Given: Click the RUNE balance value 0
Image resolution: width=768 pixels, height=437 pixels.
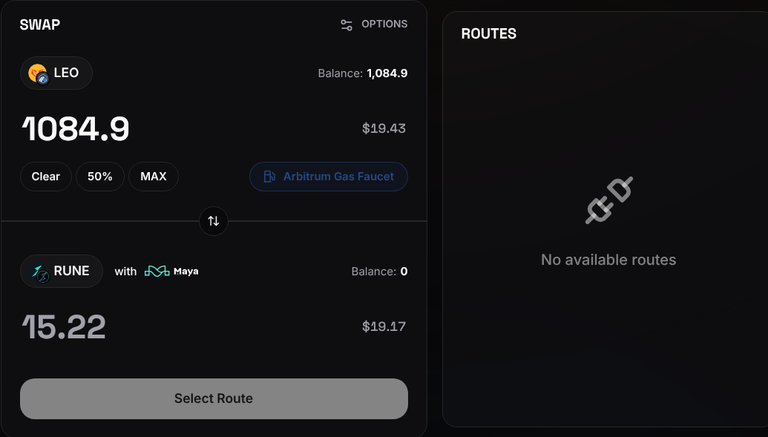Looking at the screenshot, I should (x=404, y=271).
